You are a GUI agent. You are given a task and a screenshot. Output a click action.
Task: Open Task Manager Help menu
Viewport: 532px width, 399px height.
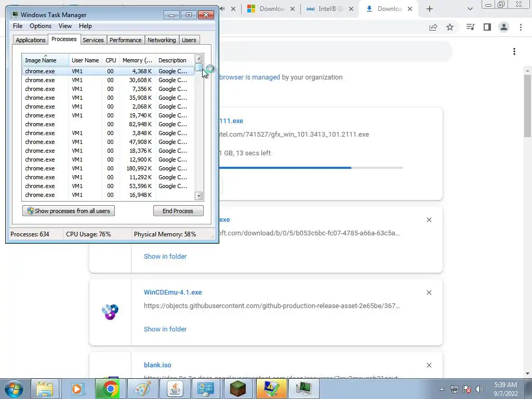click(x=85, y=26)
